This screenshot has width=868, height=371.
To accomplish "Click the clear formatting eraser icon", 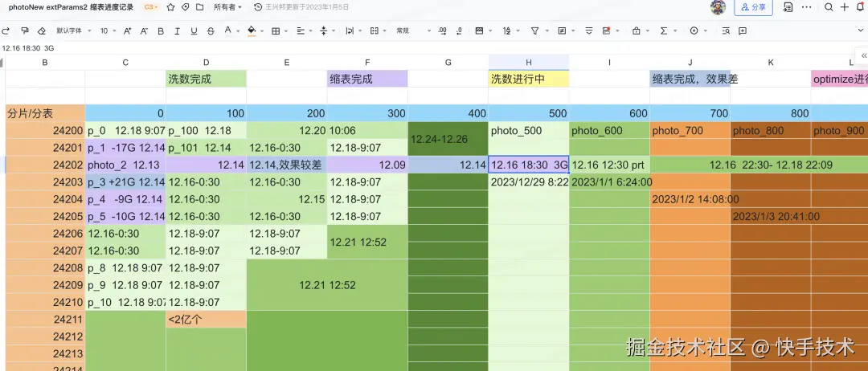I will coord(42,31).
